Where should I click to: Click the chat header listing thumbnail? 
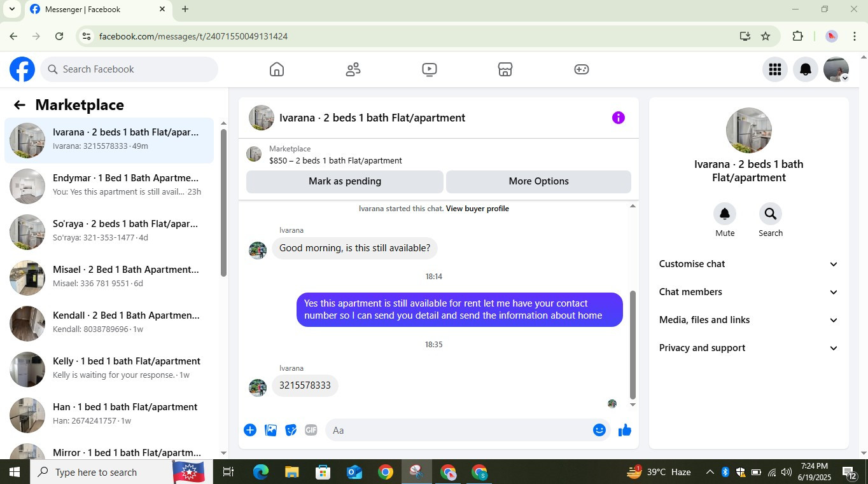[262, 118]
